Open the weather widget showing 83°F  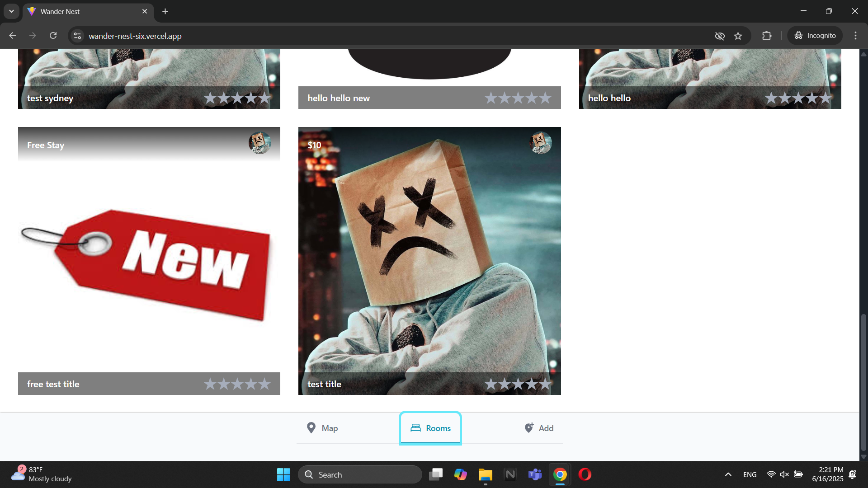pos(42,474)
